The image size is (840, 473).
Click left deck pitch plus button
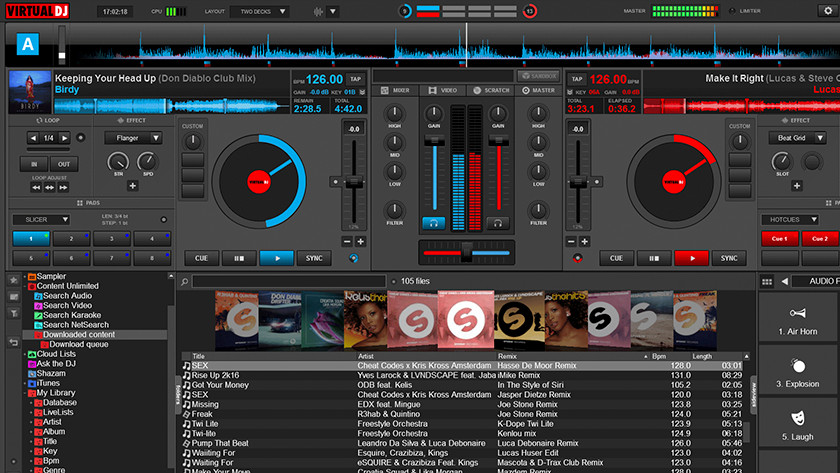(x=361, y=242)
